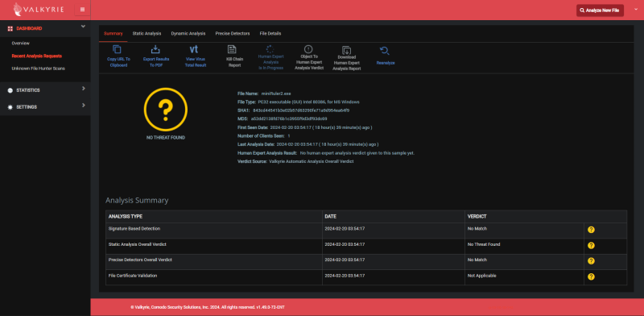Viewport: 644px width, 316px height.
Task: Toggle the hamburger sidebar menu button
Action: (x=83, y=10)
